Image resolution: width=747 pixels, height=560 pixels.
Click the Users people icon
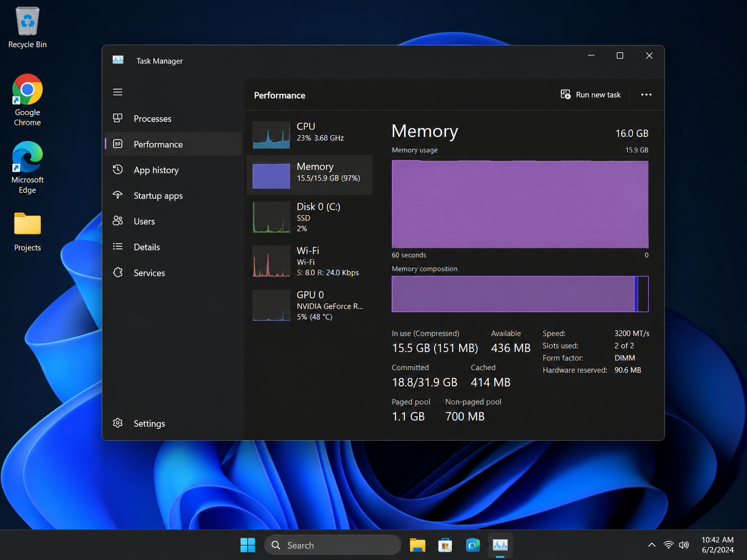pos(118,221)
